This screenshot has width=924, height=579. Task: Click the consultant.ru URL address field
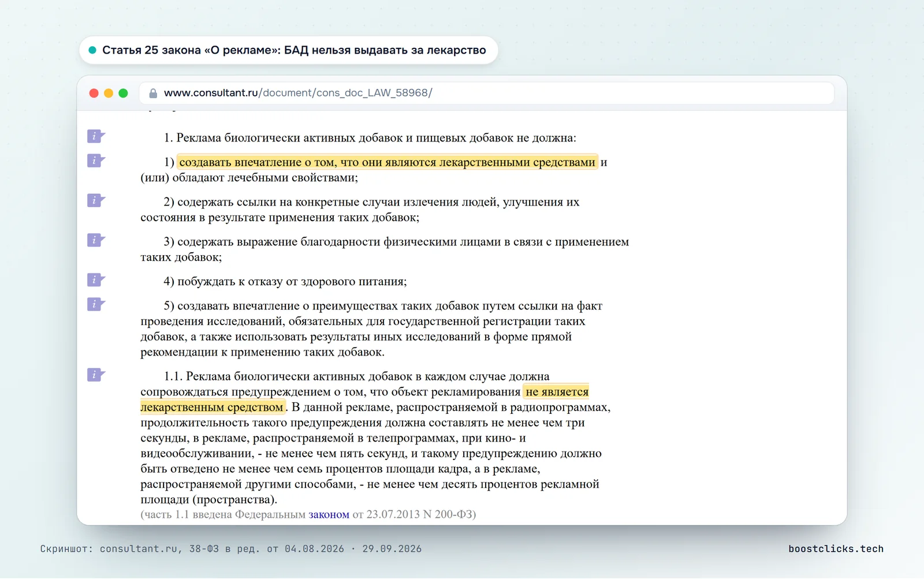pyautogui.click(x=486, y=93)
